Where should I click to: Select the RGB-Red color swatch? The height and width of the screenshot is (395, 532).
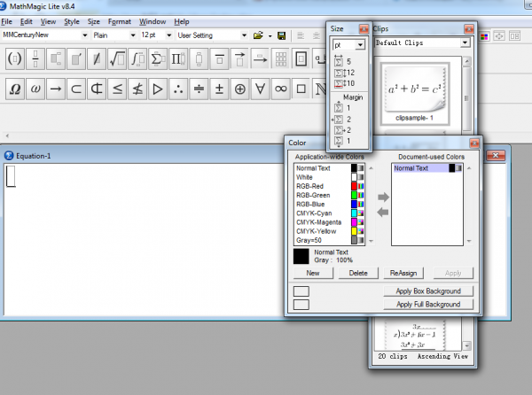pos(355,186)
